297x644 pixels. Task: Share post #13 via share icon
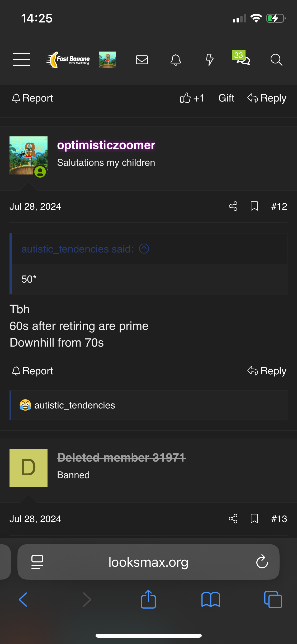[233, 519]
